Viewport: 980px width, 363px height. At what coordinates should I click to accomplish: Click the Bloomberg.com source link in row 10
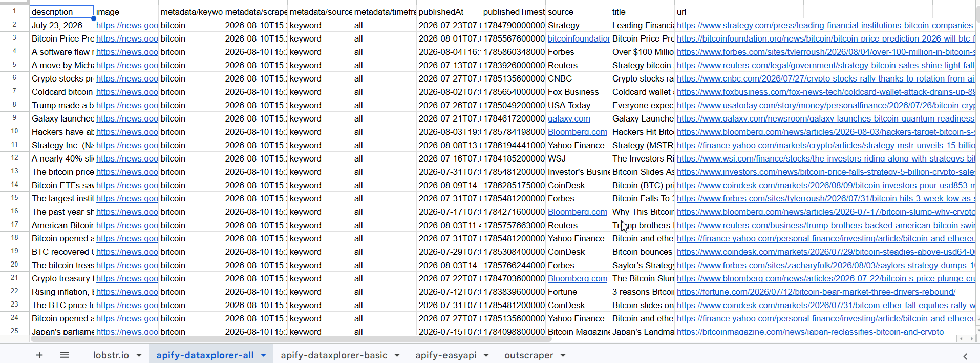(578, 132)
